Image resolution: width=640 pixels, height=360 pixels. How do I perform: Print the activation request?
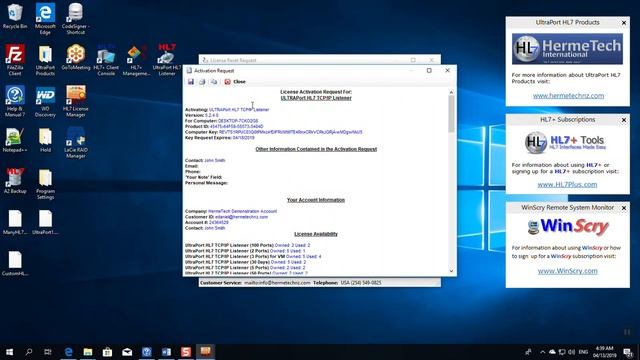(x=202, y=82)
